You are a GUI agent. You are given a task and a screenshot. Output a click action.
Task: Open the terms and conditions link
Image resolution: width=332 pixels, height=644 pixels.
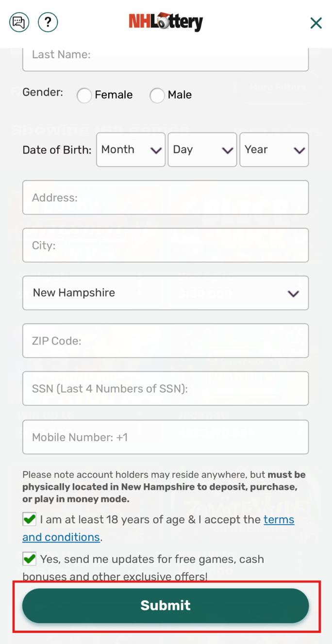pyautogui.click(x=279, y=519)
